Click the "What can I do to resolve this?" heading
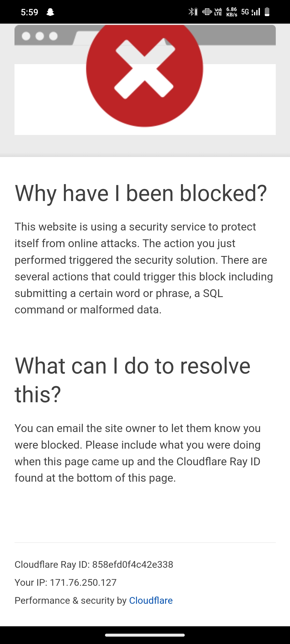Image resolution: width=290 pixels, height=644 pixels. pyautogui.click(x=133, y=380)
